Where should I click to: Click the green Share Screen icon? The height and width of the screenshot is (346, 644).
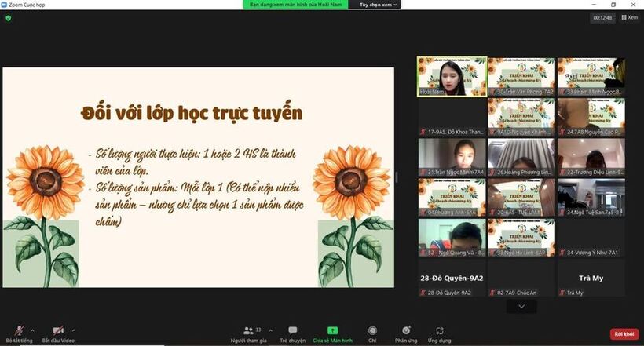(x=332, y=331)
